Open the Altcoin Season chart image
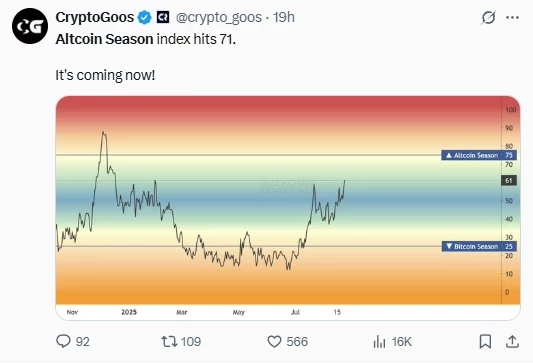This screenshot has height=363, width=533. pyautogui.click(x=288, y=208)
